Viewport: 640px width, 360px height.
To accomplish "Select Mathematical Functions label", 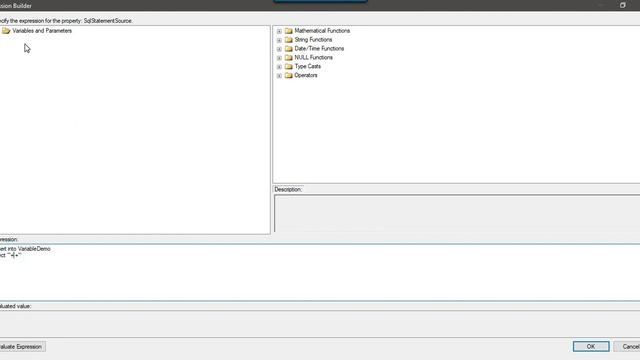I will tap(322, 31).
